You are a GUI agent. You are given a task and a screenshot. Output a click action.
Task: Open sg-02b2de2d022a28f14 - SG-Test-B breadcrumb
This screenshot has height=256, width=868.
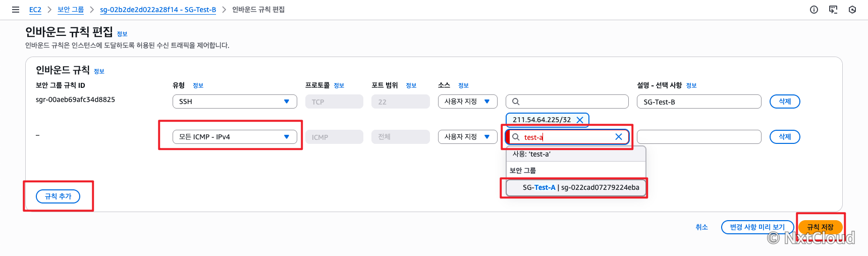coord(158,10)
